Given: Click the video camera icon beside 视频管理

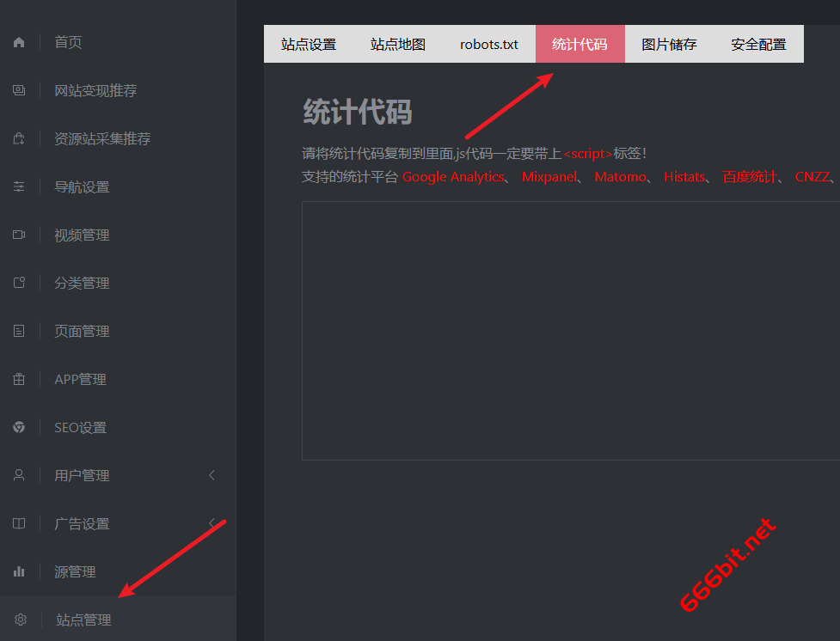Looking at the screenshot, I should (x=19, y=235).
